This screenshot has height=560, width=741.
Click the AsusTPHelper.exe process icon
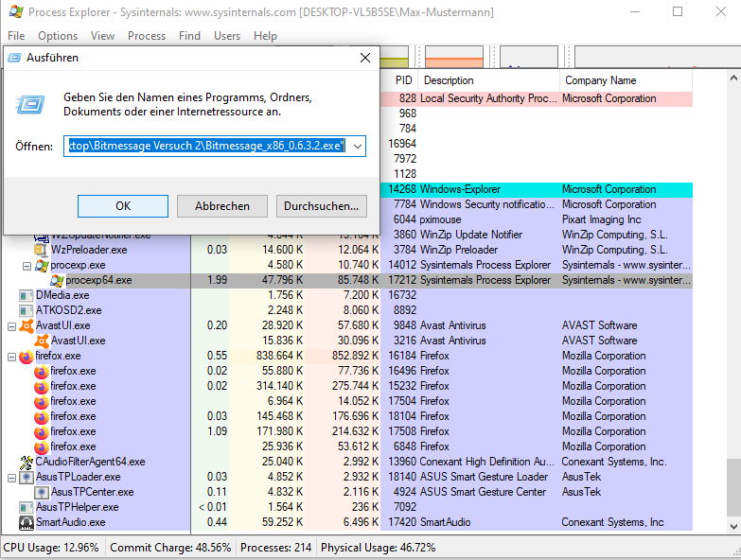26,508
